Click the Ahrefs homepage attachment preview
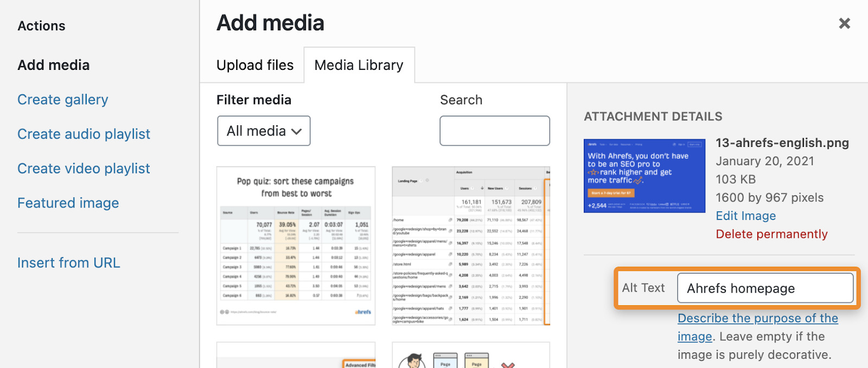The width and height of the screenshot is (868, 368). (644, 176)
